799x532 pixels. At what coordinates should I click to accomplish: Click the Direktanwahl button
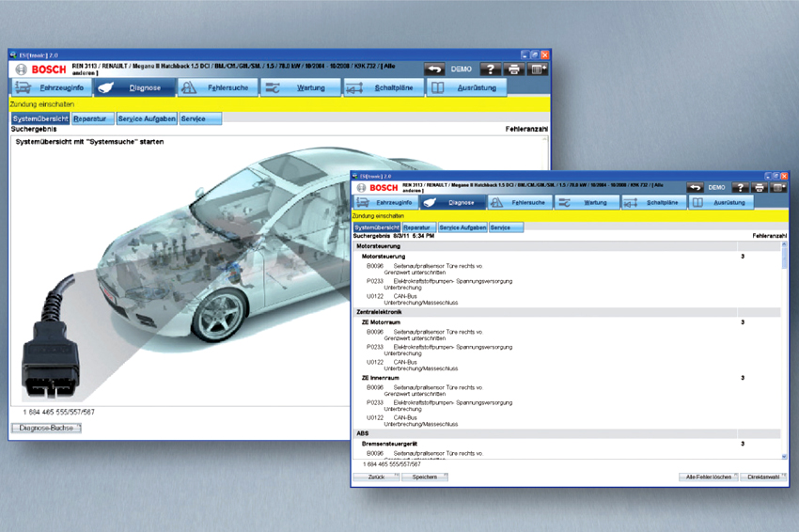[763, 477]
